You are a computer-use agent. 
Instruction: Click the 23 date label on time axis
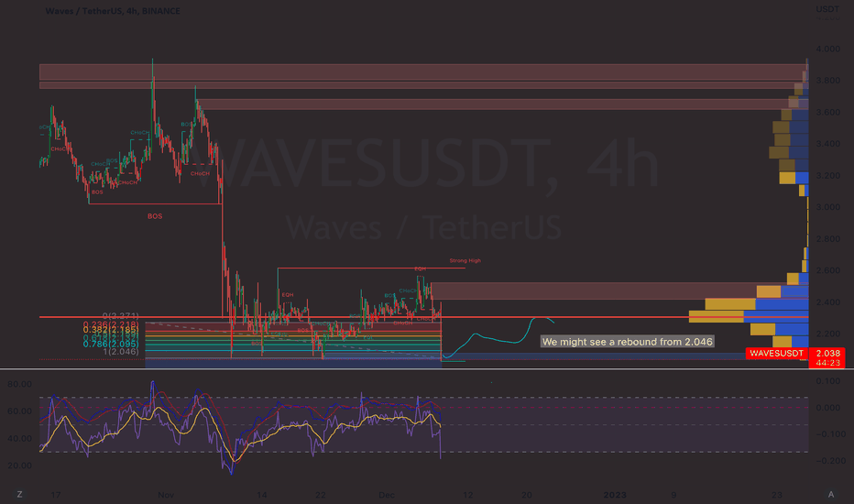(777, 495)
